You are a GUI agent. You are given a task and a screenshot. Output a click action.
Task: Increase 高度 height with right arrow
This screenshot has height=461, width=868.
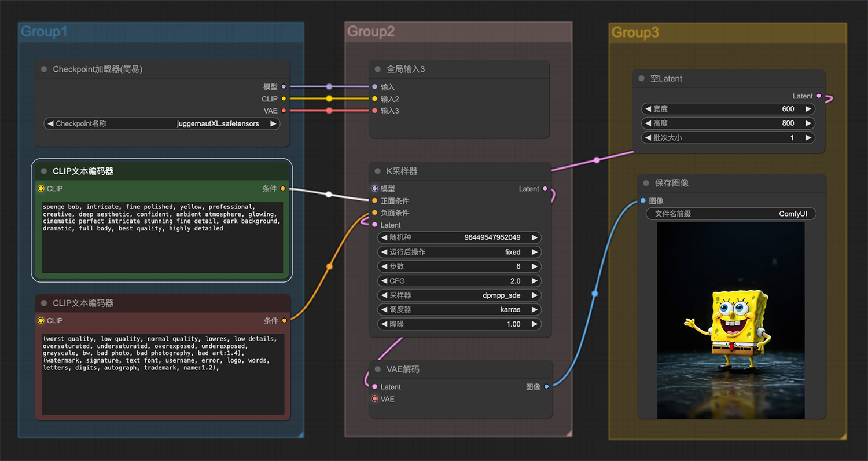point(808,123)
